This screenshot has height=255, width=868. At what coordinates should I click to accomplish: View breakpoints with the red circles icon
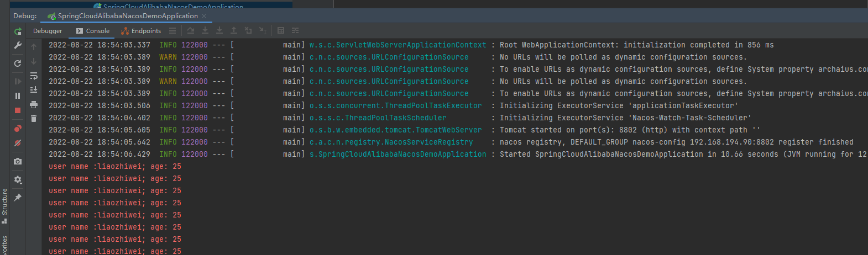(18, 129)
